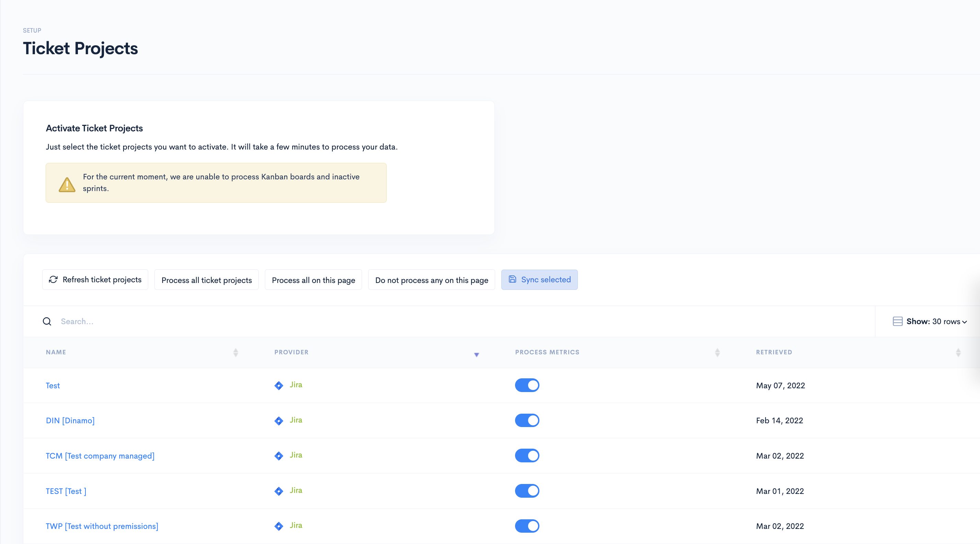Viewport: 980px width, 544px height.
Task: Click Jira icon in DIN [Dinamo] row
Action: tap(279, 421)
